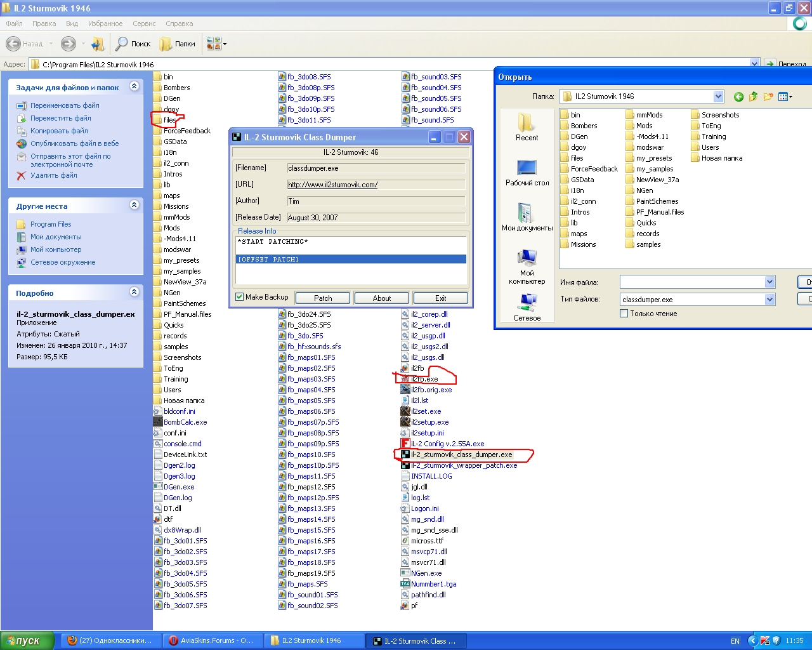Click the Search (Поиск) toolbar icon

click(x=122, y=44)
